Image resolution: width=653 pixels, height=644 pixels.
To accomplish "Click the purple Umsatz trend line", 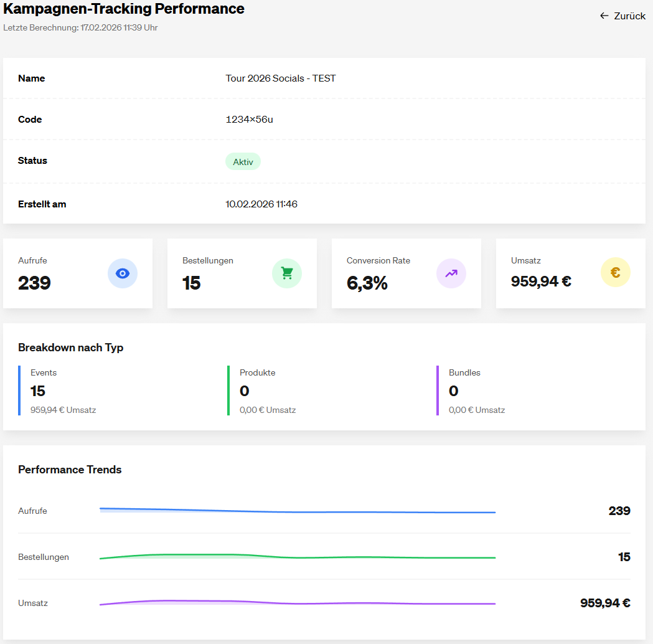I will click(x=298, y=603).
